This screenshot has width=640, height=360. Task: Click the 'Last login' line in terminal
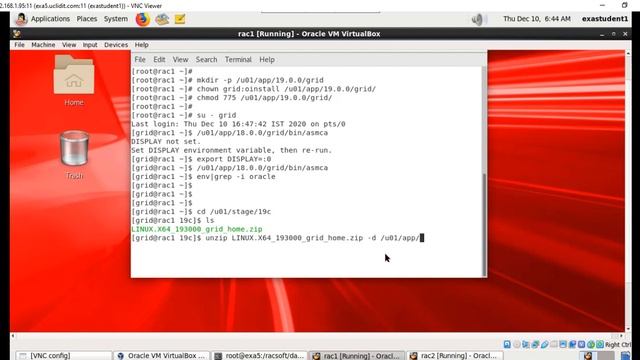point(238,124)
